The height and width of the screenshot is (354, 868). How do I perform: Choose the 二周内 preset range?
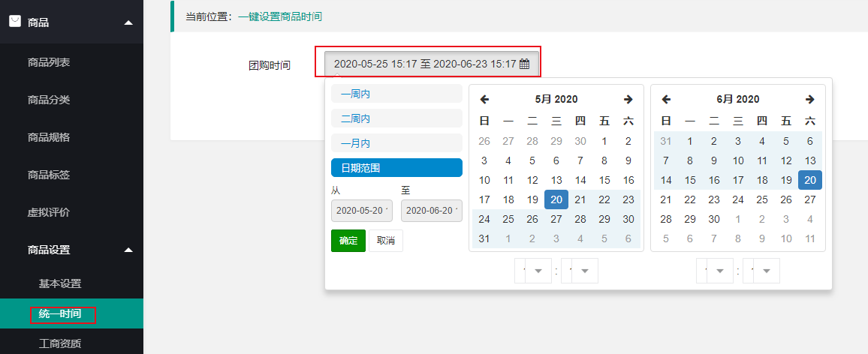(396, 118)
